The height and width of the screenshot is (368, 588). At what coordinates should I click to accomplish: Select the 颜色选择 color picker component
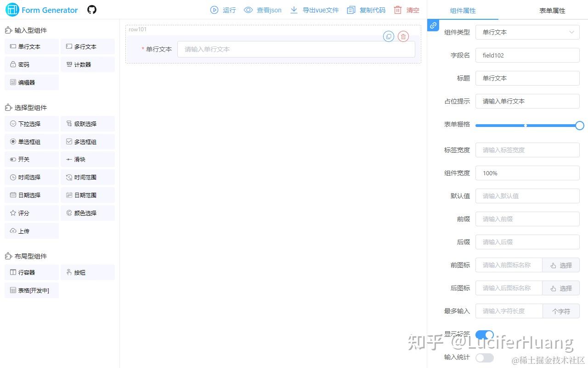87,213
